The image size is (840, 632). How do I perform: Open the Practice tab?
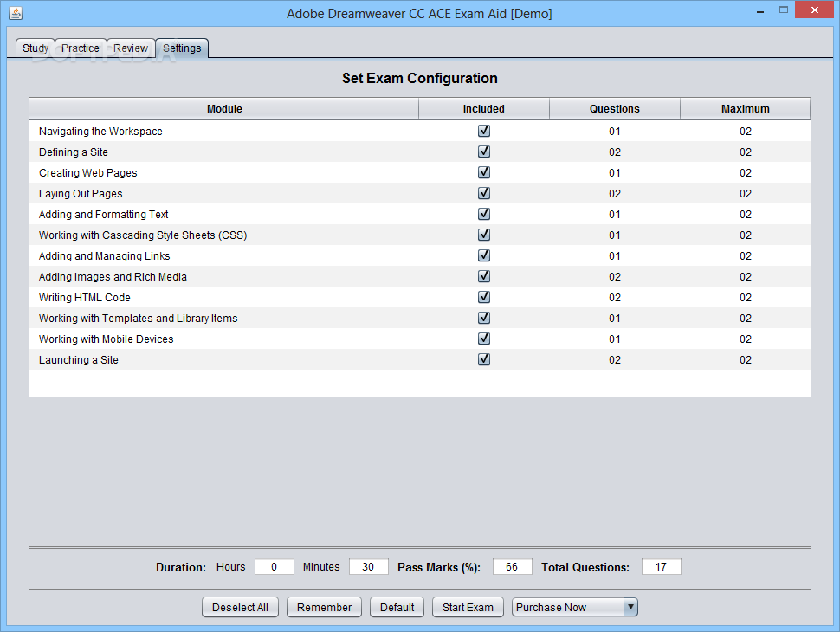(x=81, y=48)
